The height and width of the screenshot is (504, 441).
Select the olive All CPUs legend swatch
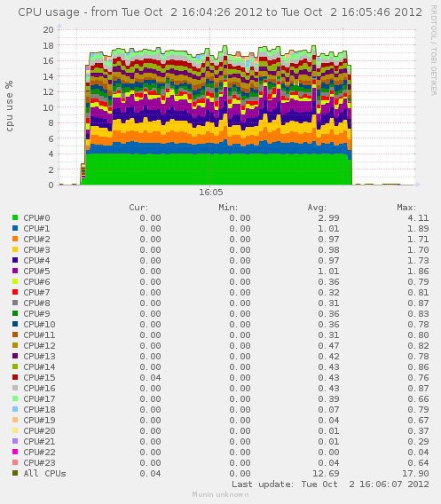pos(15,473)
